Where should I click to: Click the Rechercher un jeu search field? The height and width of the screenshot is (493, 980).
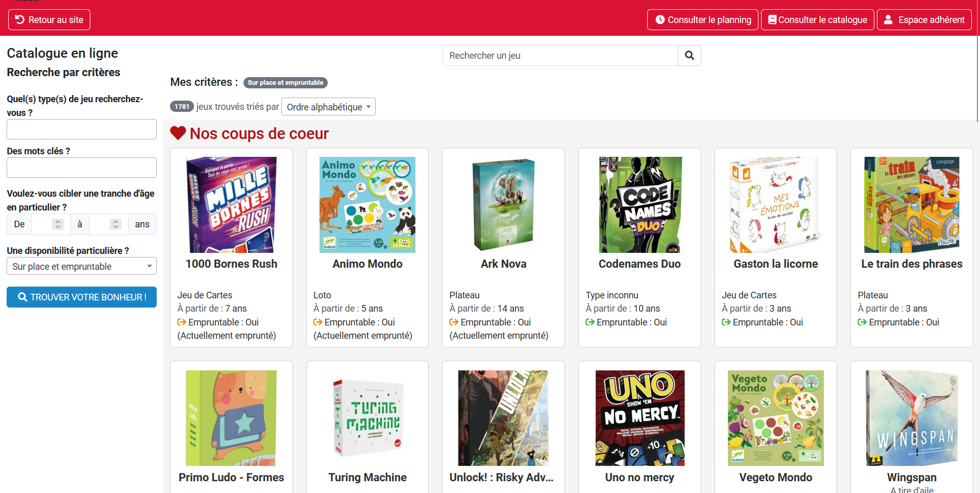tap(560, 55)
